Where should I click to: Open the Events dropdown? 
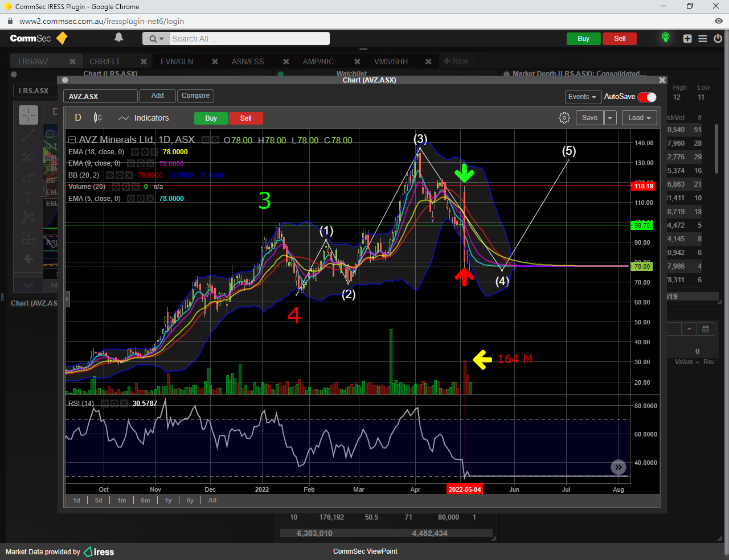582,97
